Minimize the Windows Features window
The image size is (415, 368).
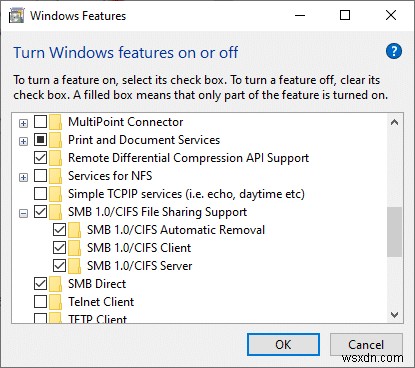pos(300,15)
